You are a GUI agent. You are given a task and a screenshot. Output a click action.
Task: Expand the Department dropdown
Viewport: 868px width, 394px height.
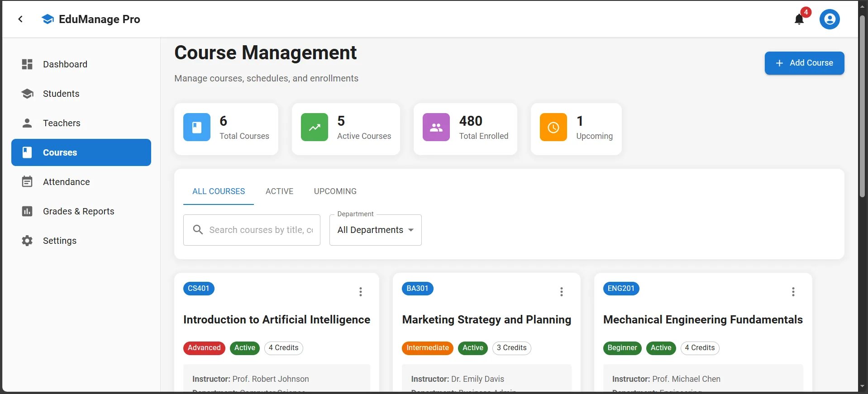coord(376,230)
